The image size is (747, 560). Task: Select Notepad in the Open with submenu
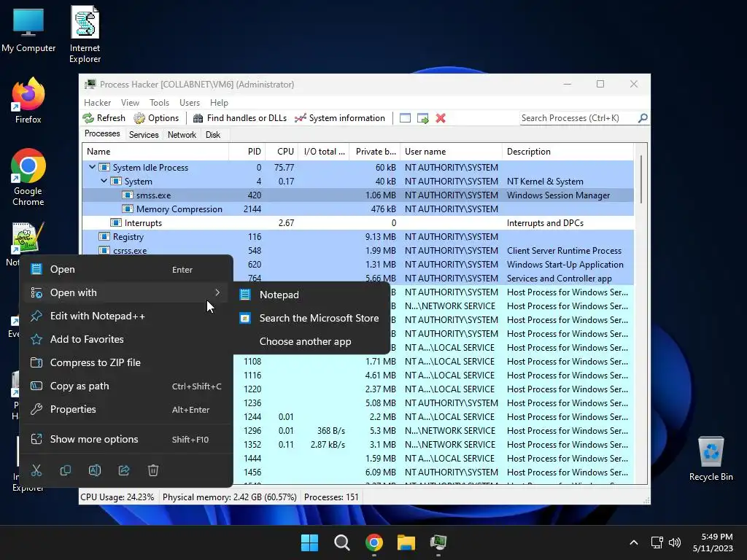coord(311,295)
